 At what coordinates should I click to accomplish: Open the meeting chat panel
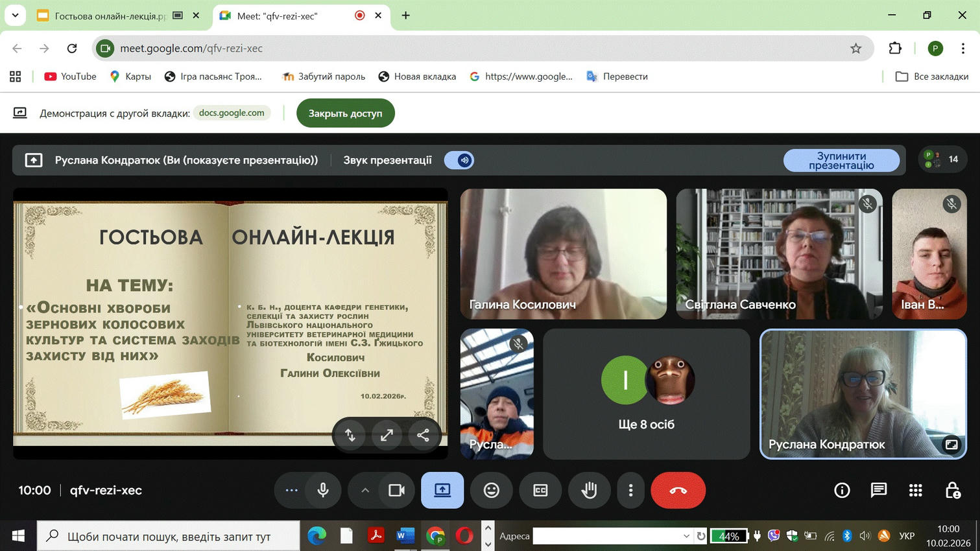[878, 491]
